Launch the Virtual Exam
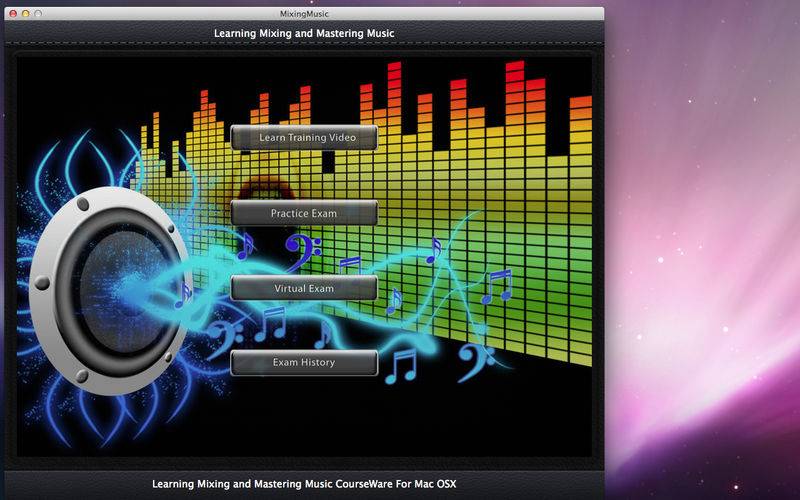 pos(304,288)
